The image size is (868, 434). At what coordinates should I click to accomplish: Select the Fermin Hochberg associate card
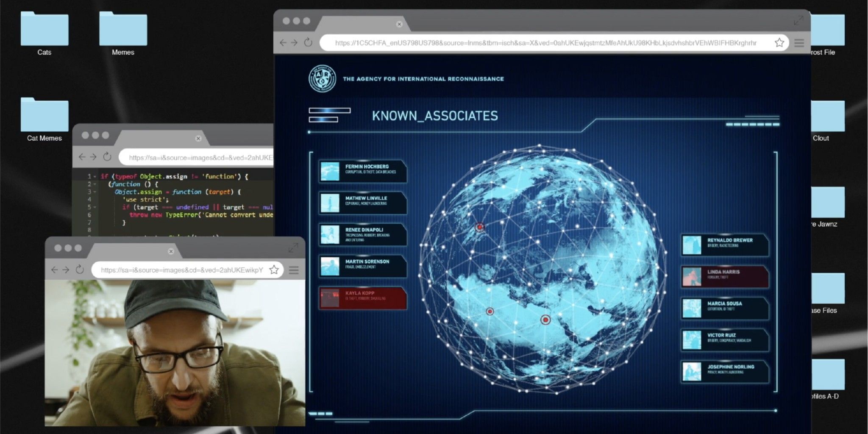coord(363,171)
